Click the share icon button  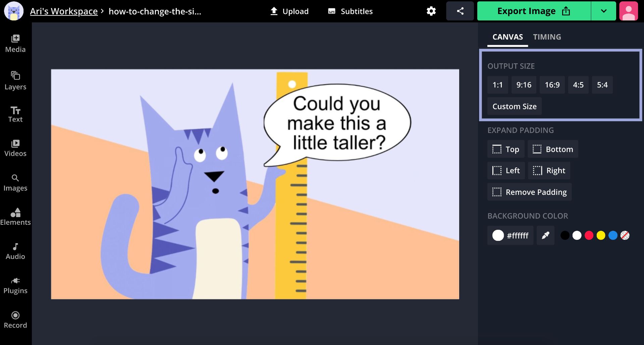pos(460,11)
